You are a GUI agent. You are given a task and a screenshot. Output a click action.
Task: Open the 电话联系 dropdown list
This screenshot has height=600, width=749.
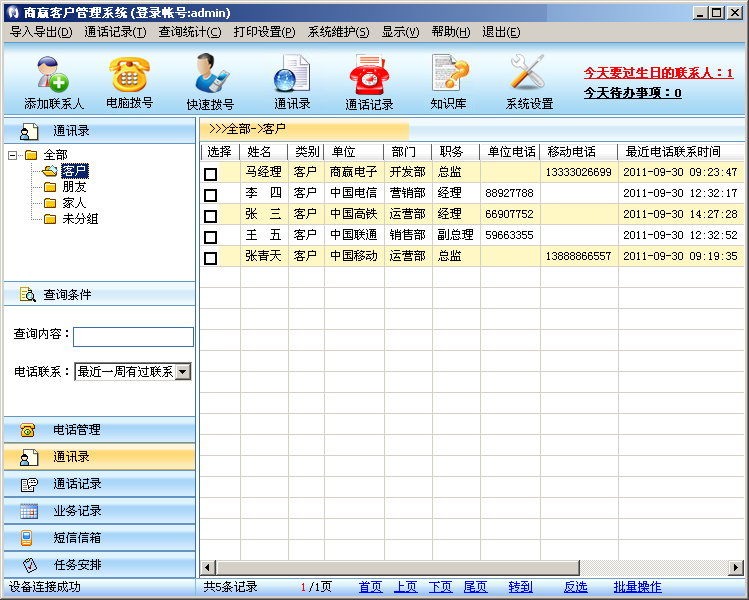coord(183,372)
